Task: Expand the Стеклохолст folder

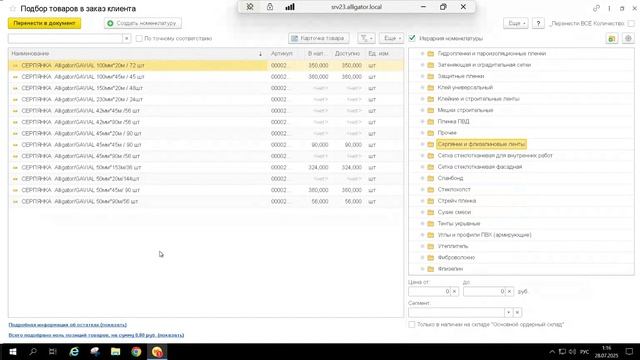Action: click(422, 190)
